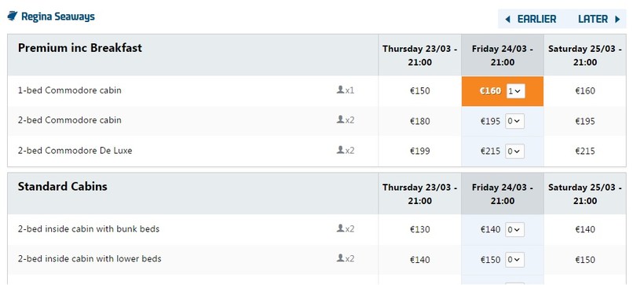Click the Regina Seaways name link
This screenshot has width=644, height=285.
tap(58, 16)
